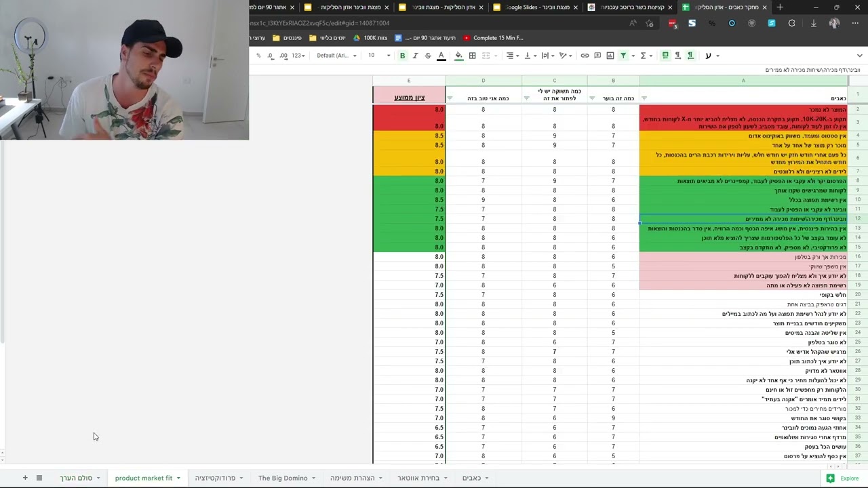
Task: Select column A header
Action: (743, 81)
